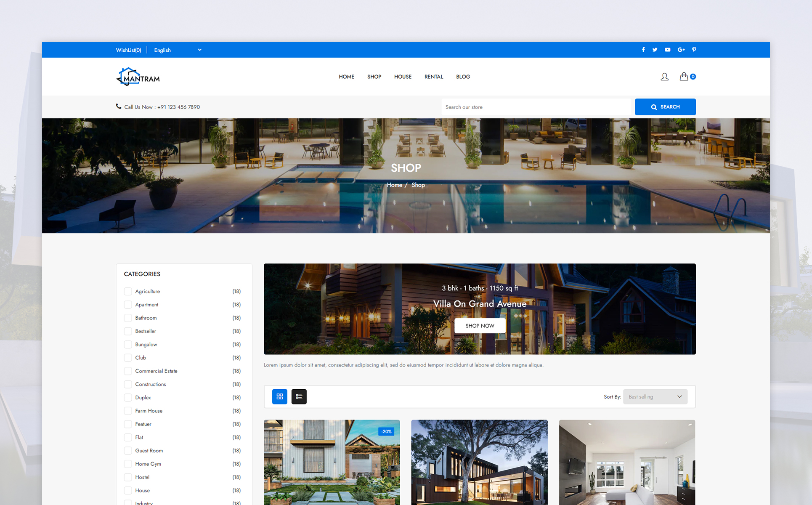Click the SHOP banner heading
This screenshot has height=505, width=812.
(x=406, y=168)
